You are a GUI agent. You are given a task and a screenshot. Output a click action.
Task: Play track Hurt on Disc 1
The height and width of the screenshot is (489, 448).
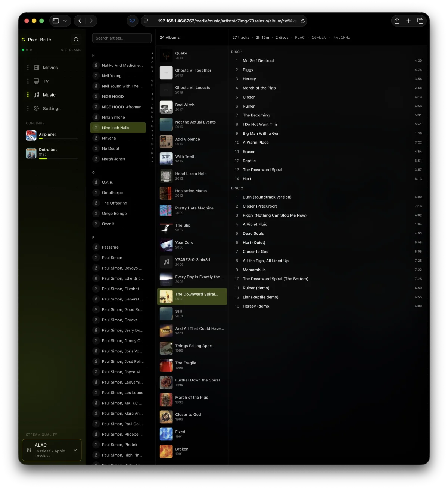pyautogui.click(x=328, y=179)
